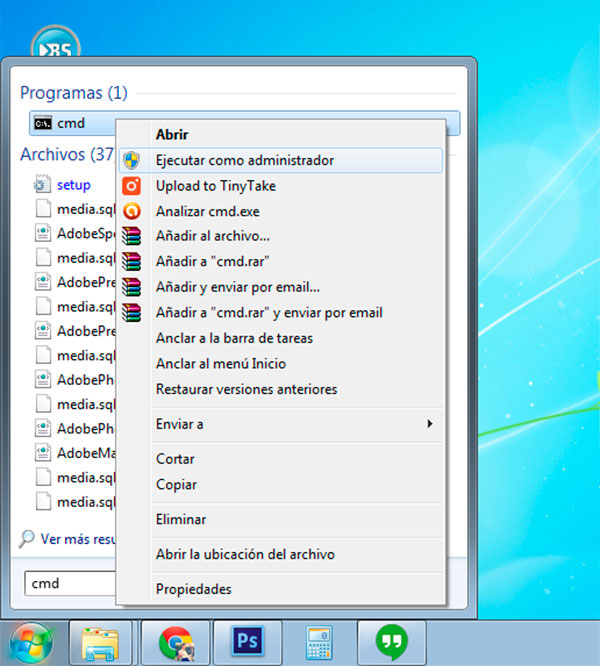Click the TinyTake icon beside Upload to TinyTake
Viewport: 600px width, 666px height.
pyautogui.click(x=132, y=186)
